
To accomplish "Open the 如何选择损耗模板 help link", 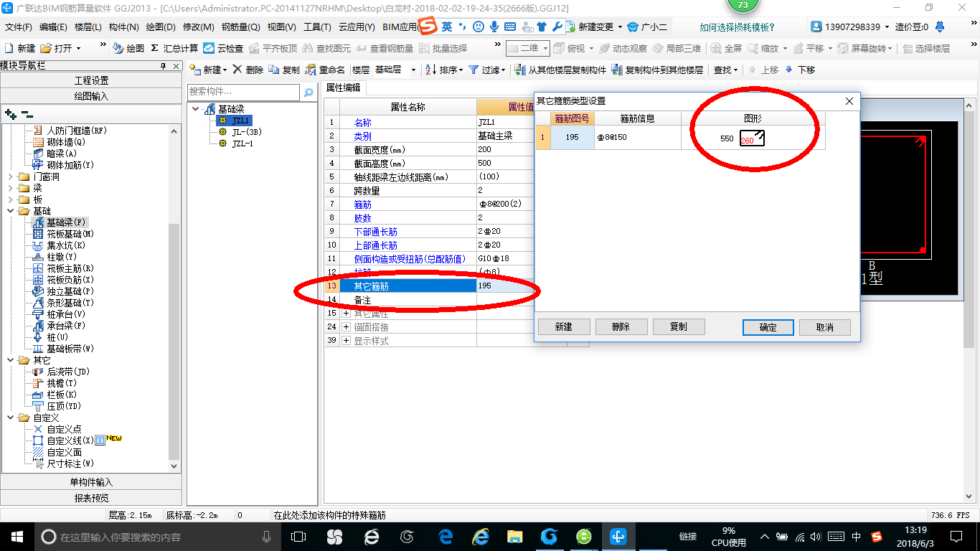I will 738,27.
